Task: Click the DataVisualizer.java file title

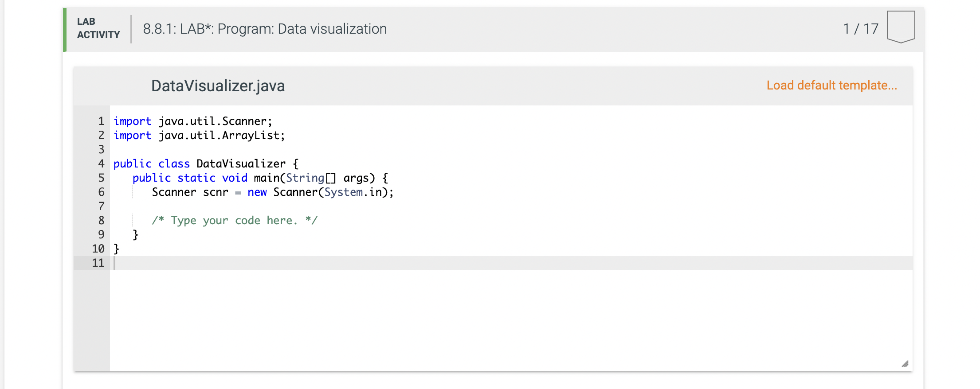Action: 218,86
